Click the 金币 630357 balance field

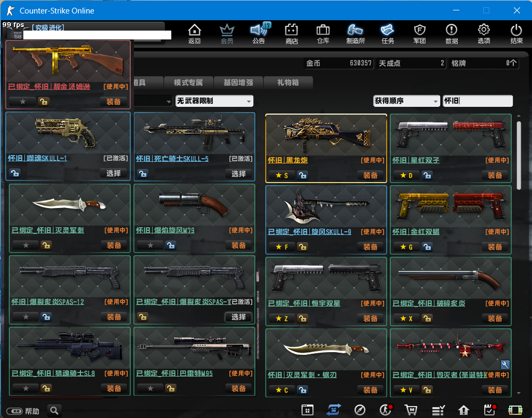click(x=339, y=63)
